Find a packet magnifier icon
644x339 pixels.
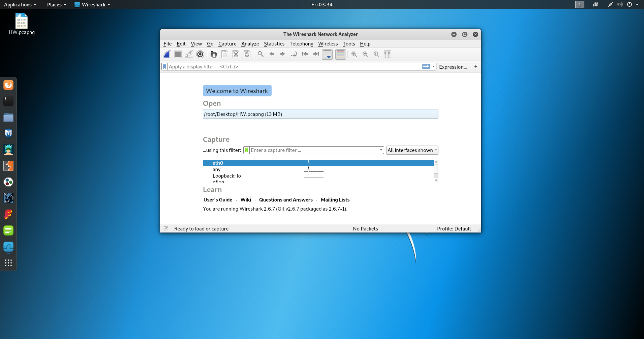260,54
